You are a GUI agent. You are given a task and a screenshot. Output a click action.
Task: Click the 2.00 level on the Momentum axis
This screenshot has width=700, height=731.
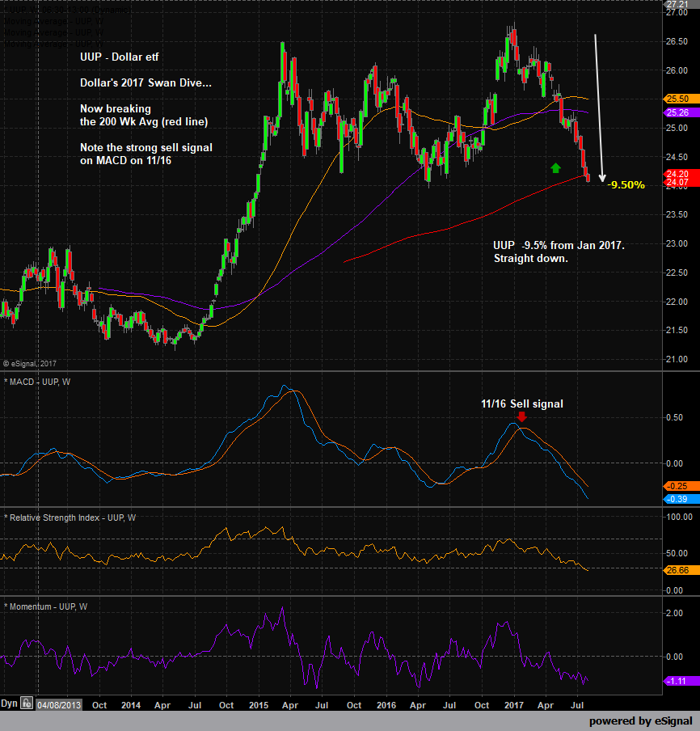coord(674,613)
